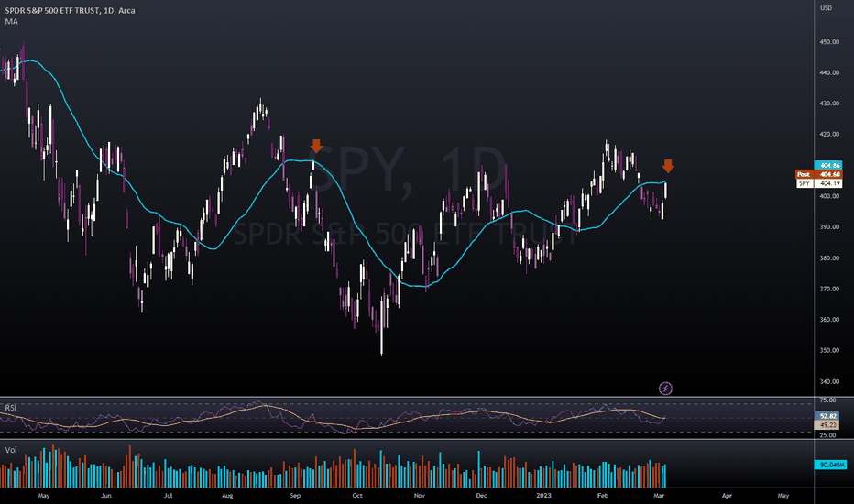Click the Vol indicator label
Image resolution: width=854 pixels, height=504 pixels.
[11, 450]
